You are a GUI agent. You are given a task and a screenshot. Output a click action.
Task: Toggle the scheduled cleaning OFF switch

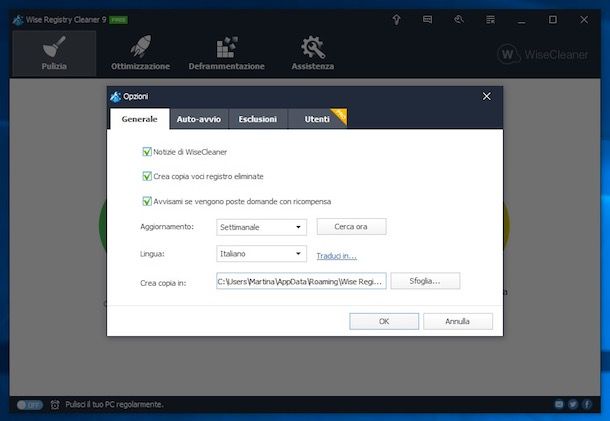point(30,405)
